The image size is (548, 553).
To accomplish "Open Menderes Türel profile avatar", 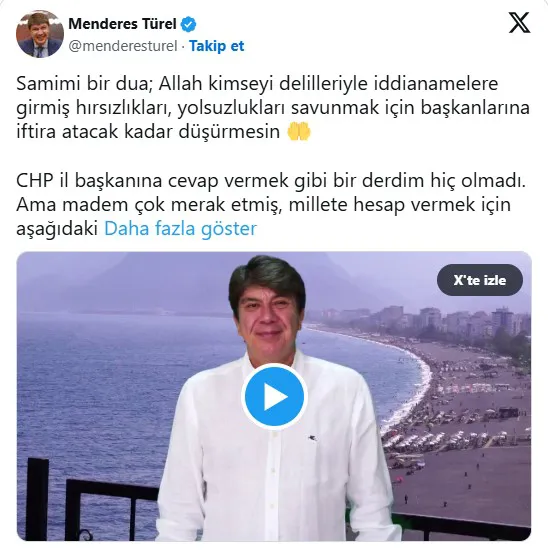I will click(39, 34).
